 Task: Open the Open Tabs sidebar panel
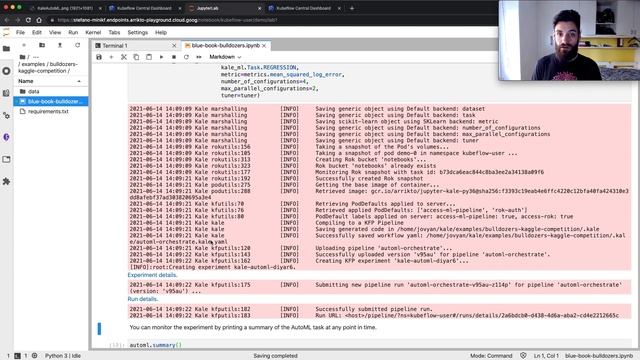point(6,159)
